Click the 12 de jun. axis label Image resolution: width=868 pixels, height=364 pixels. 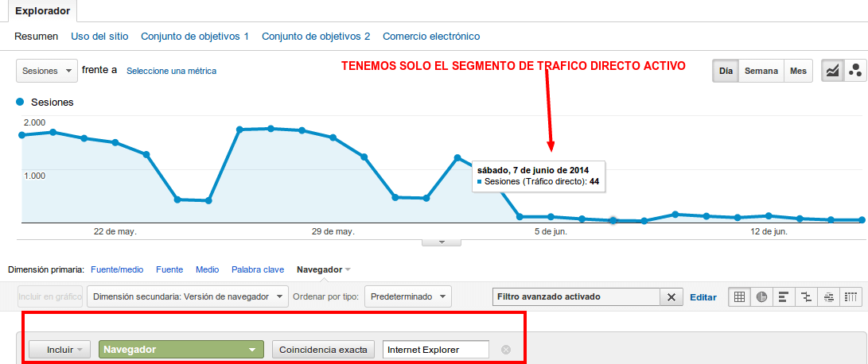point(769,232)
